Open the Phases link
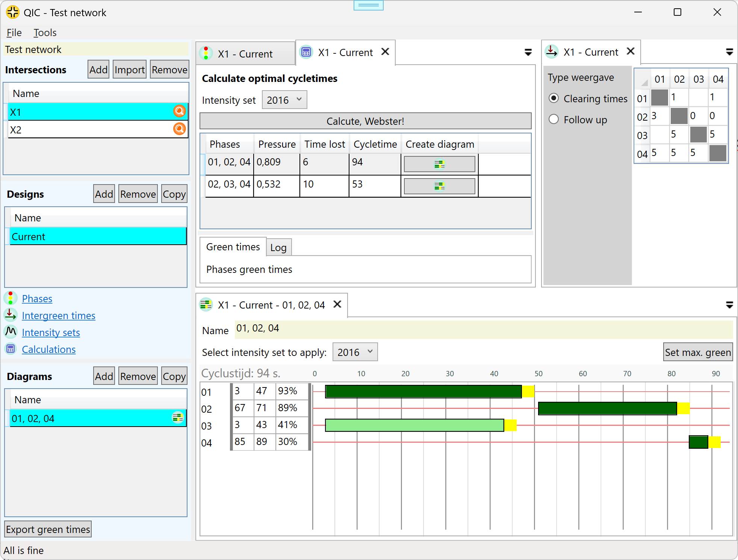 (37, 298)
